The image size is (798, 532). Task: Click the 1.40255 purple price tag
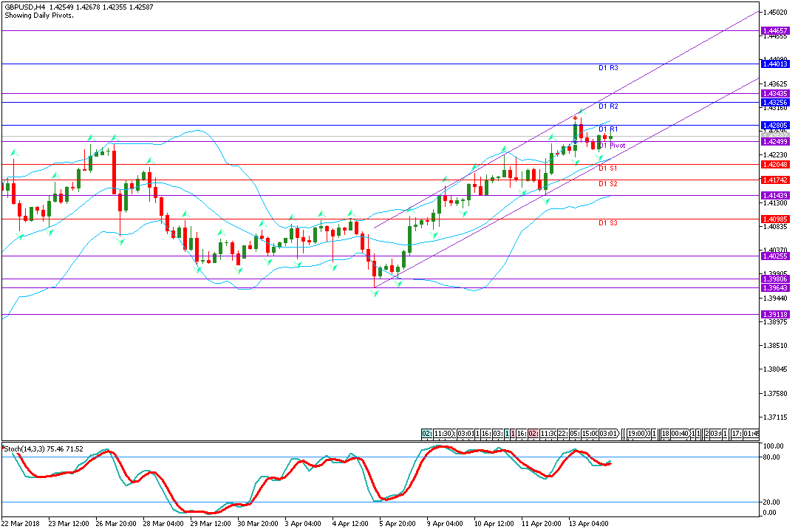pyautogui.click(x=775, y=256)
